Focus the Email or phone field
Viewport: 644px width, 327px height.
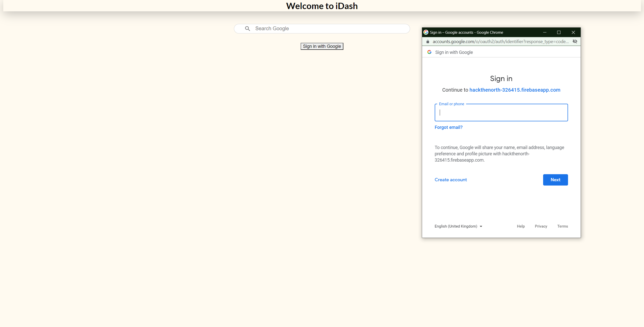[x=501, y=113]
